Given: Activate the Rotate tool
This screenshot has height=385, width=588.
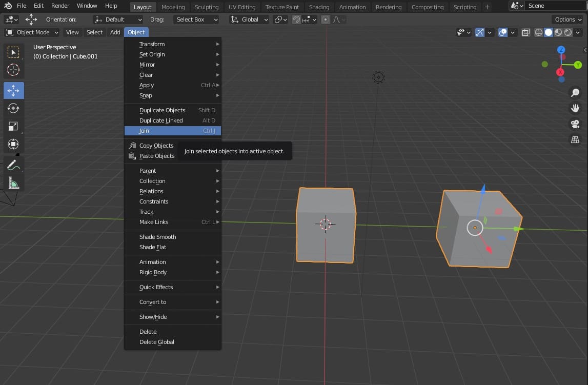Looking at the screenshot, I should tap(13, 108).
